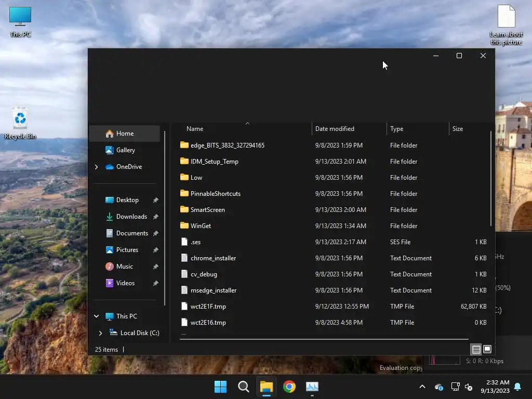The height and width of the screenshot is (399, 532).
Task: Open Learn about this picture icon
Action: click(506, 25)
